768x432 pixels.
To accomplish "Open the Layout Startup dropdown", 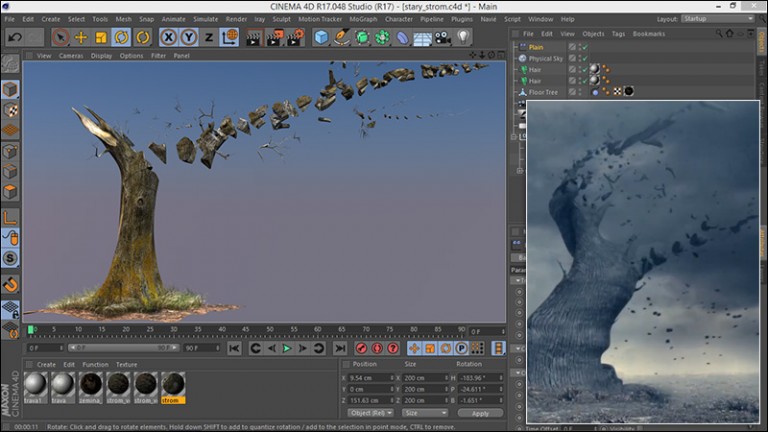I will [x=718, y=19].
